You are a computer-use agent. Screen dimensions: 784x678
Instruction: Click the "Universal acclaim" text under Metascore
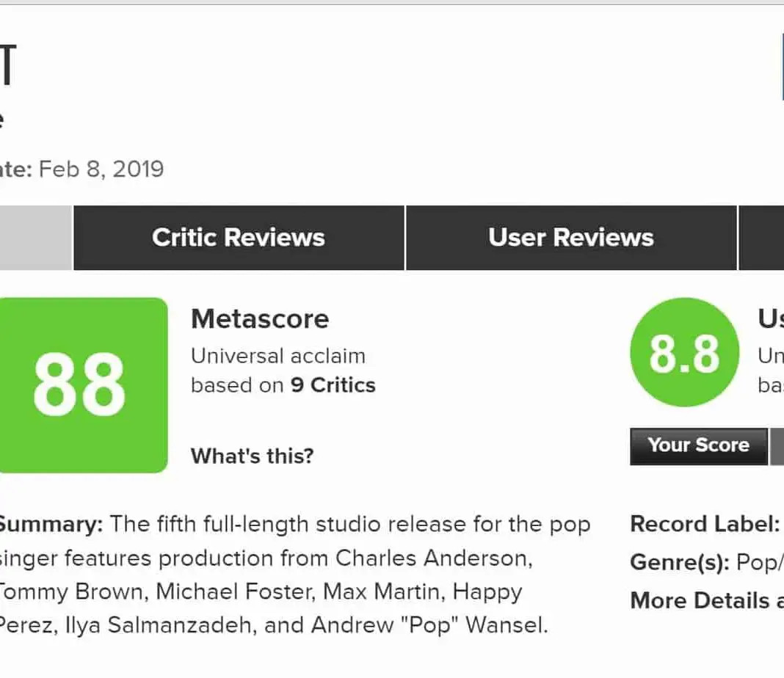tap(277, 356)
